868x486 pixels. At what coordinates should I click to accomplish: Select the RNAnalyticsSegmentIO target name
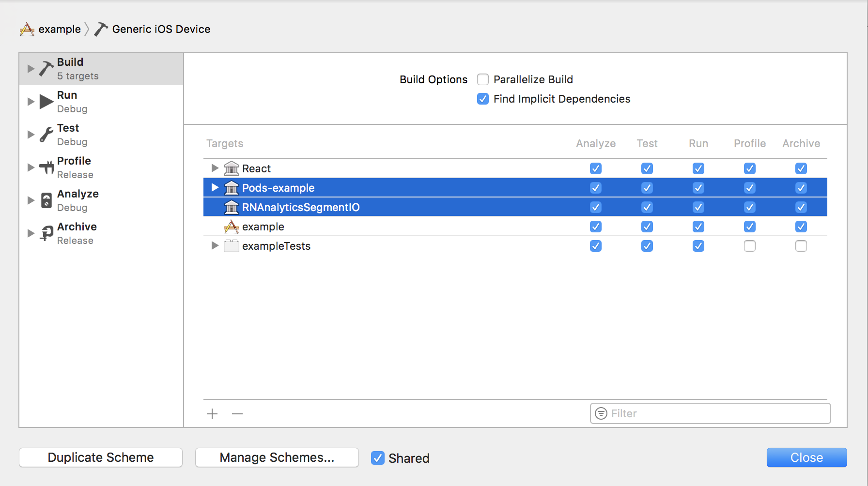click(301, 207)
